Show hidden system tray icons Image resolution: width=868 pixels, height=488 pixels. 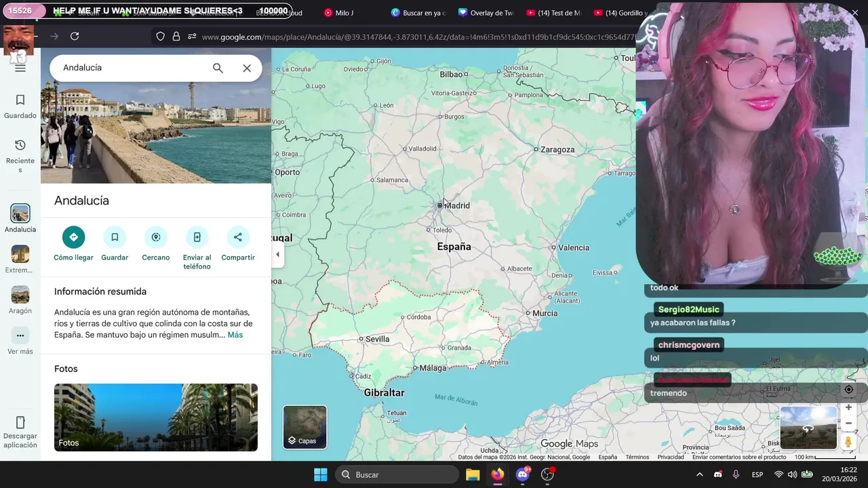[x=699, y=474]
